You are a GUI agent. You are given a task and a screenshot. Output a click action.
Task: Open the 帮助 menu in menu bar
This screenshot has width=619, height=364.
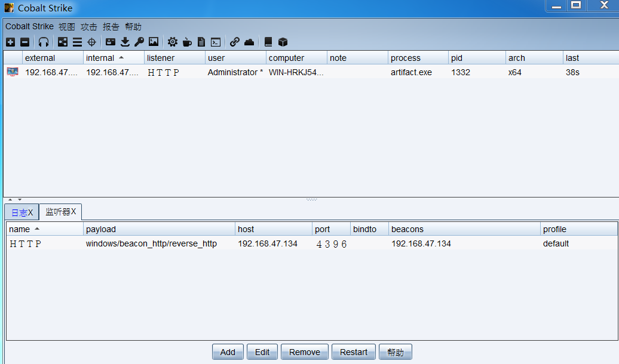(x=133, y=26)
